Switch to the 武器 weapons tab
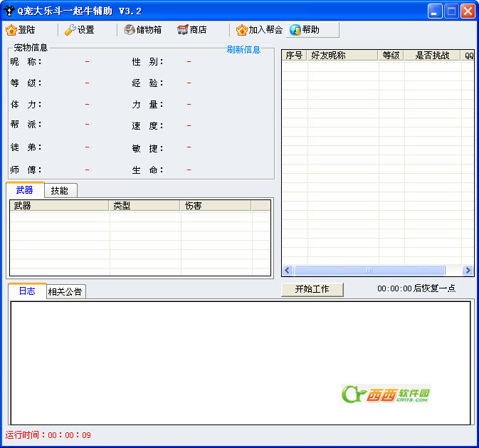479x448 pixels. pyautogui.click(x=25, y=190)
